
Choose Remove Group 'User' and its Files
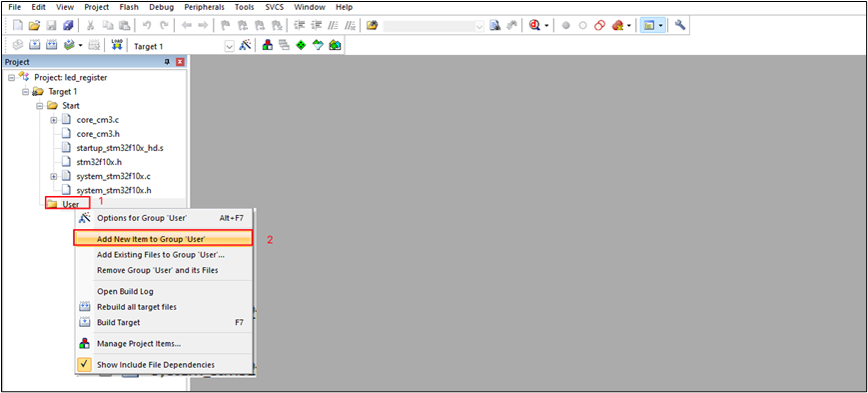coord(164,270)
